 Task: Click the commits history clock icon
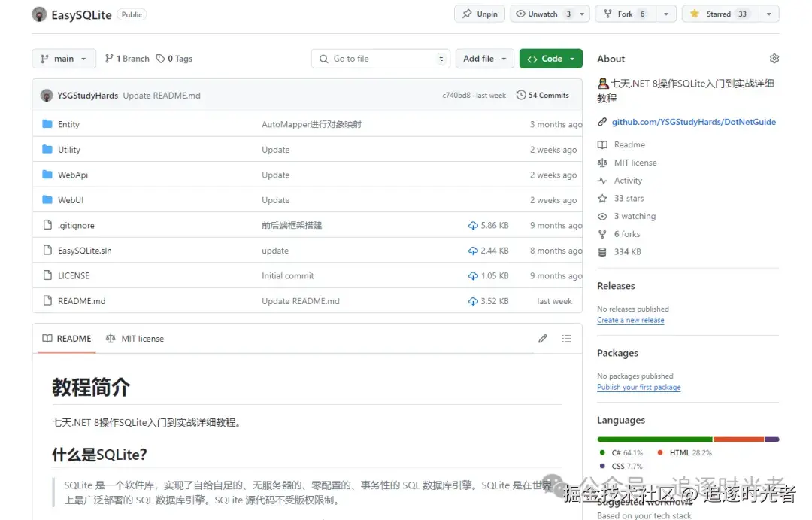(521, 95)
